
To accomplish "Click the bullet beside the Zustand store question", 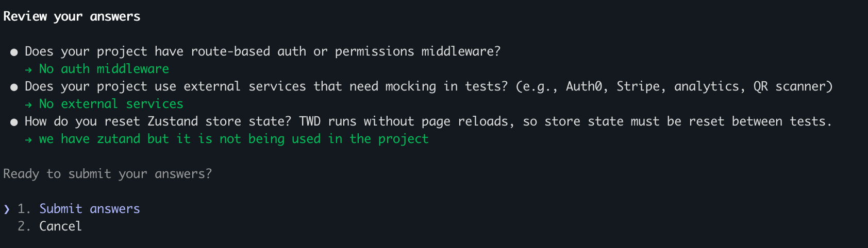I will click(14, 122).
